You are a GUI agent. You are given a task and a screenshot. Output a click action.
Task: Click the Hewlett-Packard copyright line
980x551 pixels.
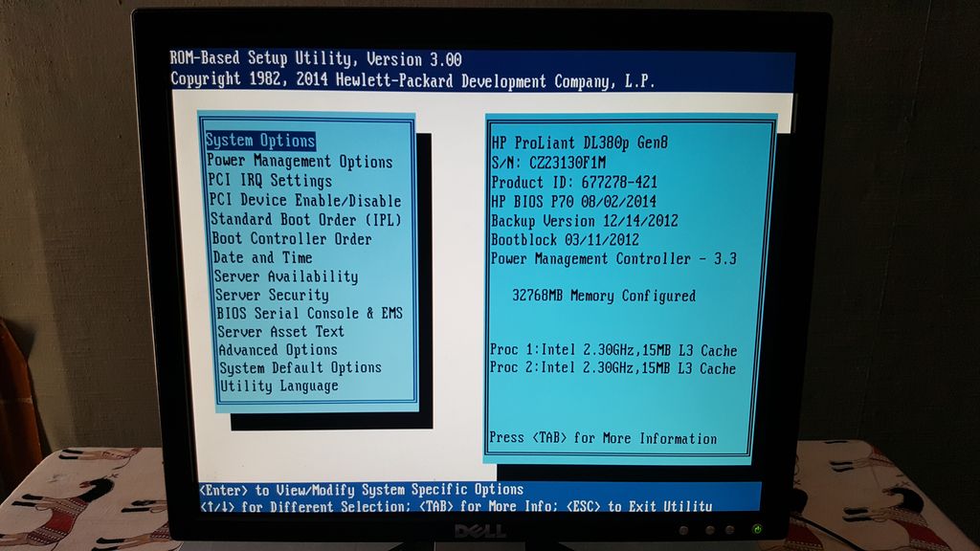click(x=412, y=80)
